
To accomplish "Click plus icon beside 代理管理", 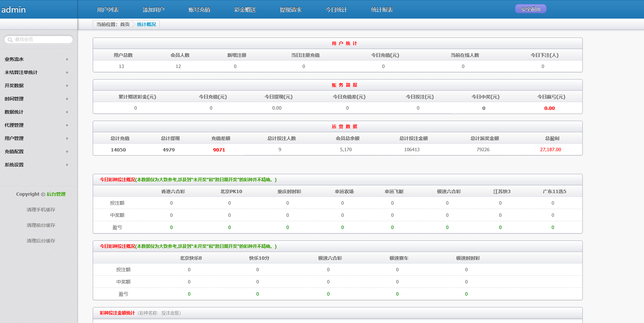I will pos(67,125).
